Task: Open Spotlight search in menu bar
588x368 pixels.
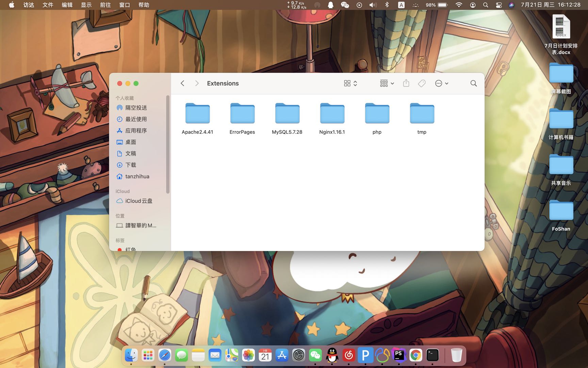Action: coord(486,5)
